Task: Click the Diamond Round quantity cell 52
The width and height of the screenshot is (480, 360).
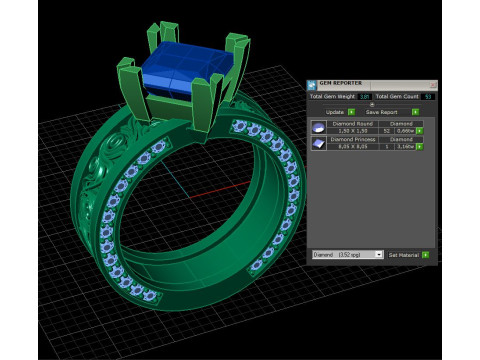Action: (387, 131)
